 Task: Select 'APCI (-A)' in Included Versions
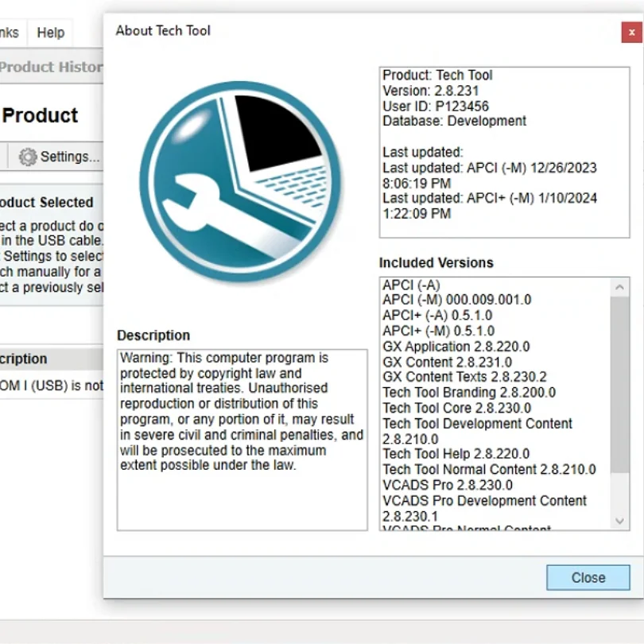[x=411, y=285]
